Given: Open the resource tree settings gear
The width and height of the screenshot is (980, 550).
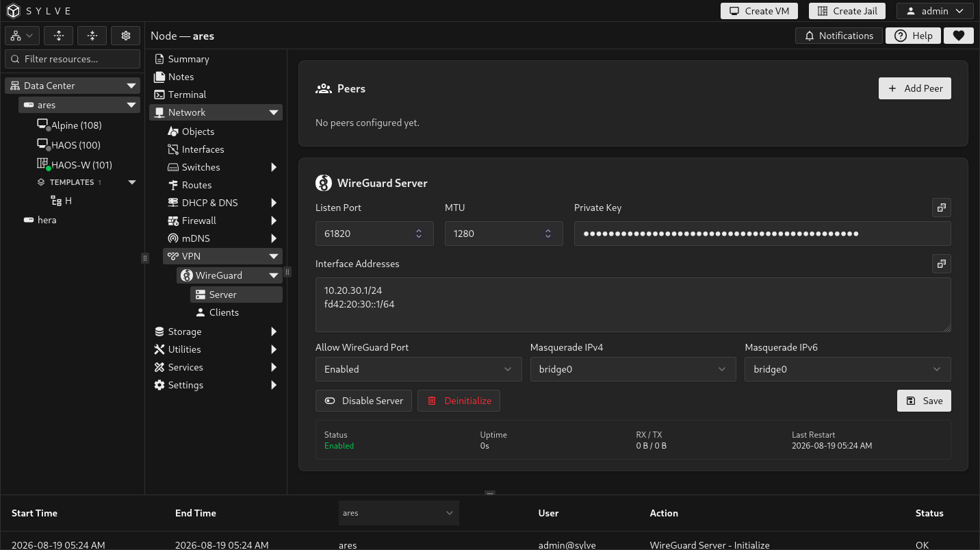Looking at the screenshot, I should point(125,36).
